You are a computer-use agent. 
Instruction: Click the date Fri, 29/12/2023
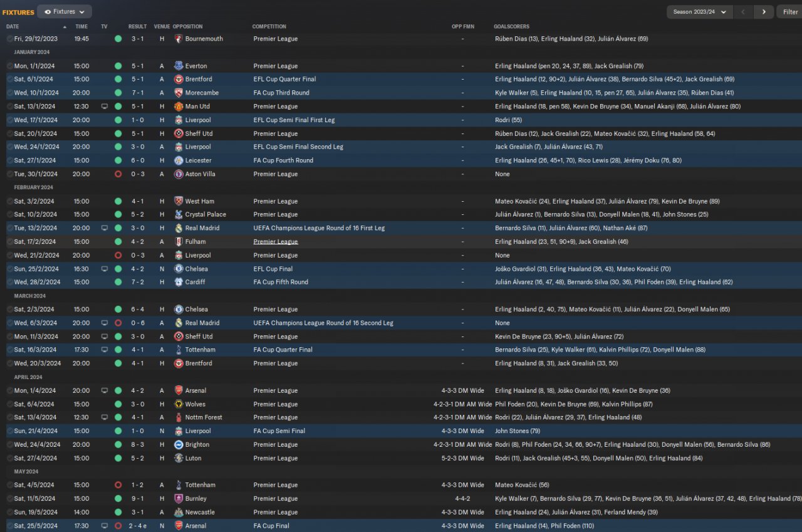(36, 39)
